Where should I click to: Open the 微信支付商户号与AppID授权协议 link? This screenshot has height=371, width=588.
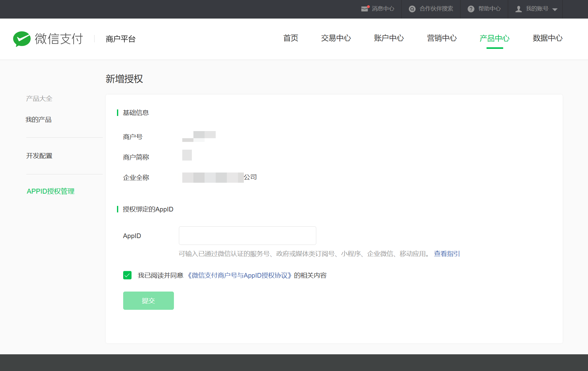click(x=239, y=275)
